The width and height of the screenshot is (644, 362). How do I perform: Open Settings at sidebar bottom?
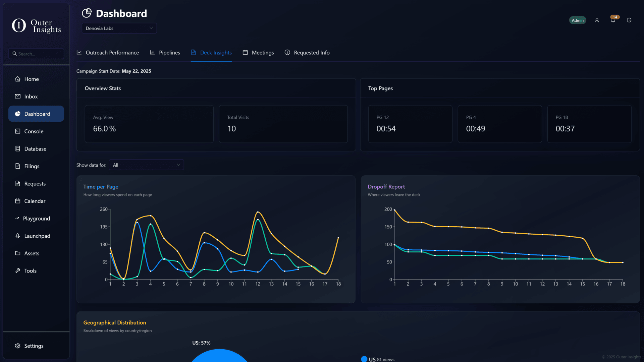34,346
